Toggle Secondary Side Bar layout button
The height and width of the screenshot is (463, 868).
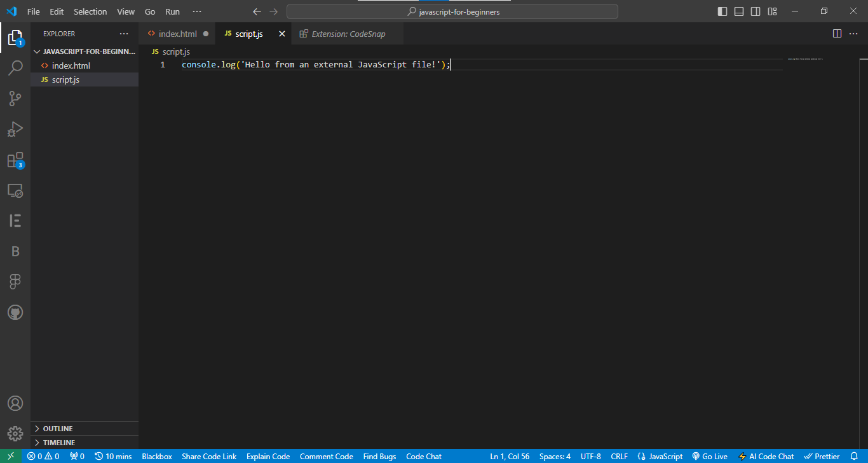click(x=756, y=11)
